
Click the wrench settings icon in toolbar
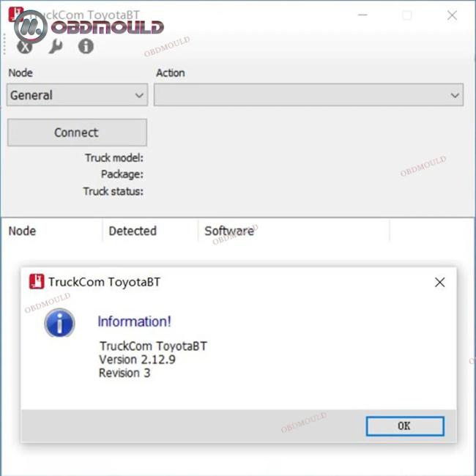pyautogui.click(x=56, y=46)
